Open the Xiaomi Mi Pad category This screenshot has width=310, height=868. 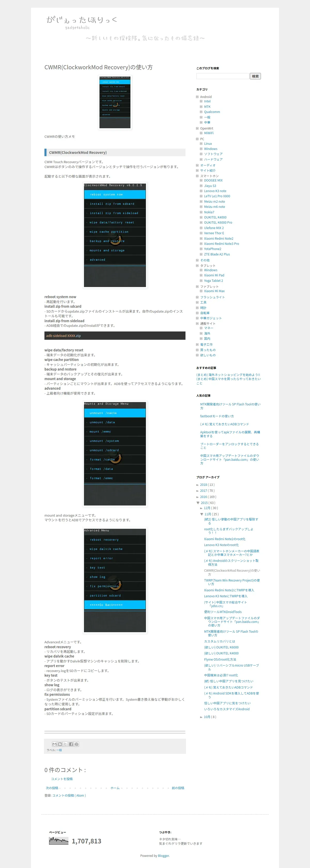pyautogui.click(x=214, y=275)
